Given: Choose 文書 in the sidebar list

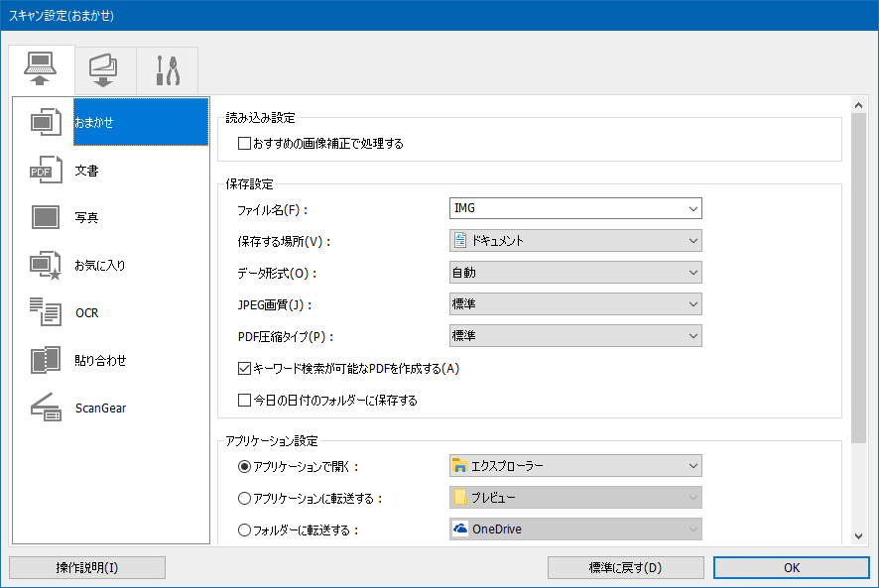Looking at the screenshot, I should click(87, 171).
